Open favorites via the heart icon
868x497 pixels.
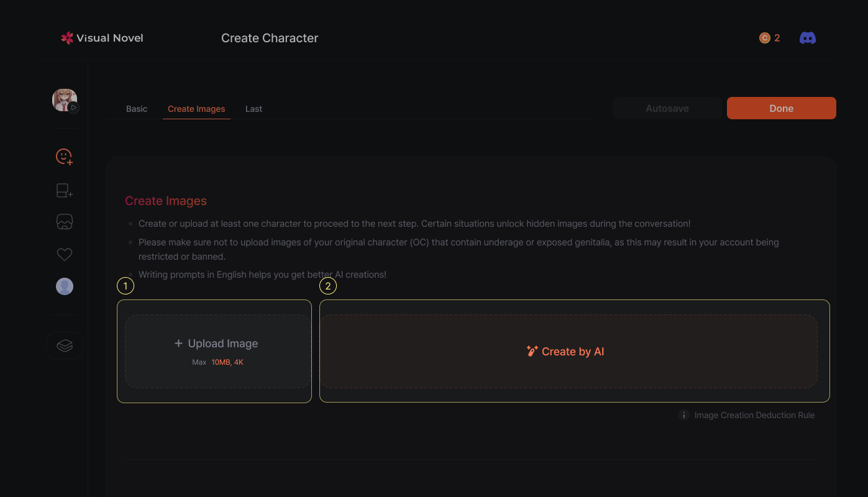[65, 255]
